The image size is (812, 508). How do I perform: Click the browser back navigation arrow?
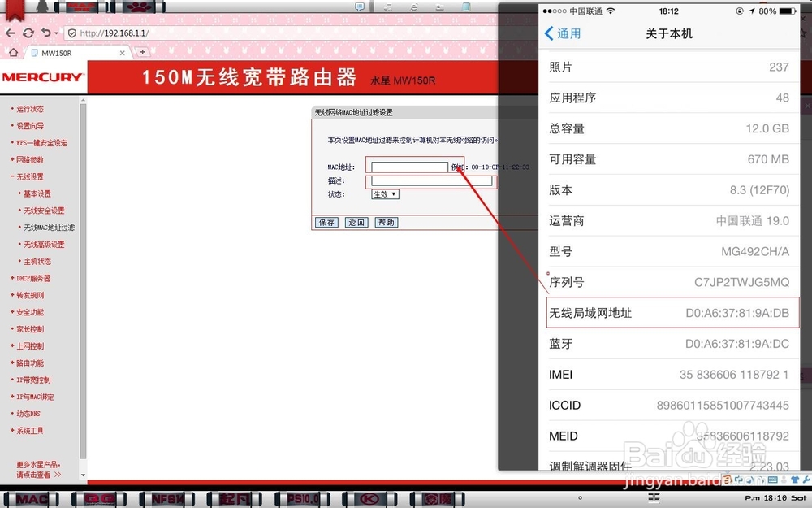11,33
